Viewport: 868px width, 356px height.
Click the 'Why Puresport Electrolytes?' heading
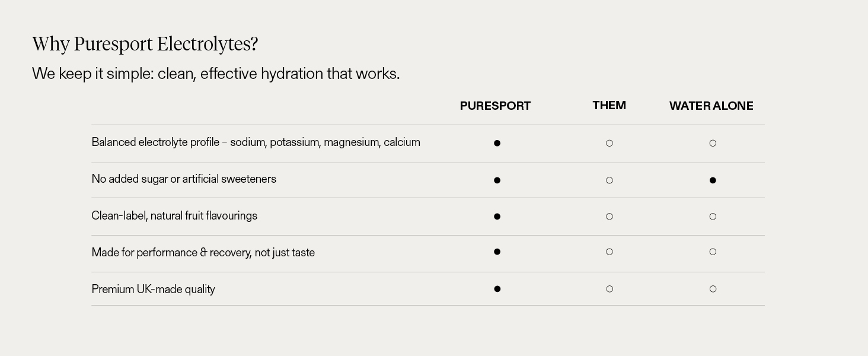[x=145, y=44]
